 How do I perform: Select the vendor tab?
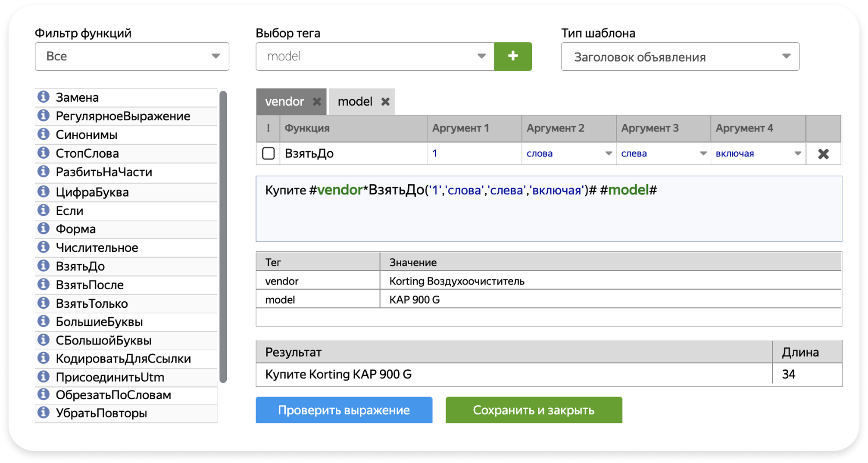tap(284, 102)
